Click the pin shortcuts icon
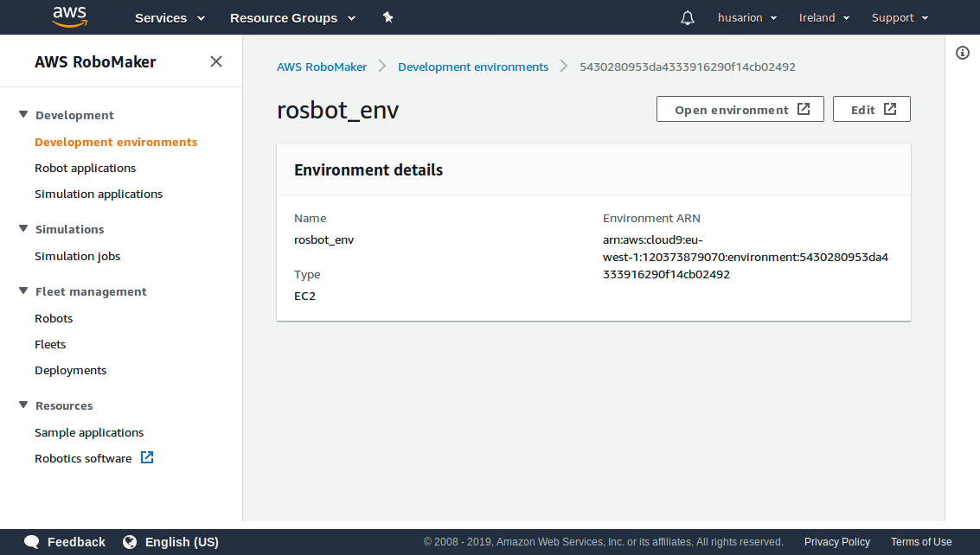The height and width of the screenshot is (555, 980). tap(388, 17)
